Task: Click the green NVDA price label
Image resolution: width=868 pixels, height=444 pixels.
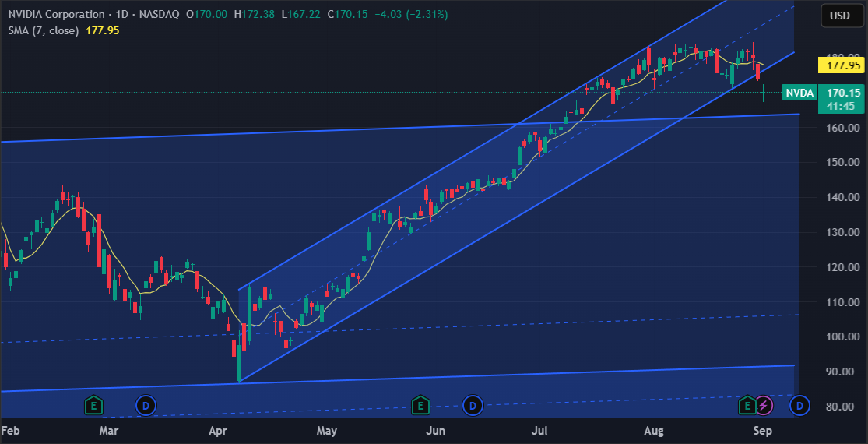Action: pyautogui.click(x=800, y=93)
